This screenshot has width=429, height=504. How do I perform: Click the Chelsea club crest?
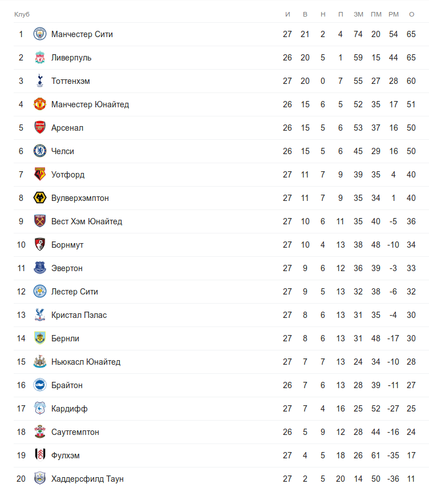click(x=39, y=151)
